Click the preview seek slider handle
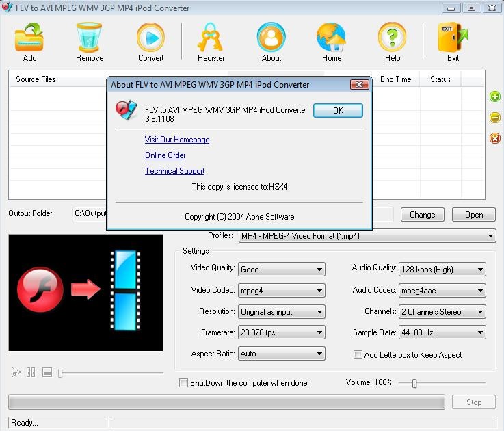Image resolution: width=504 pixels, height=431 pixels. (x=60, y=373)
